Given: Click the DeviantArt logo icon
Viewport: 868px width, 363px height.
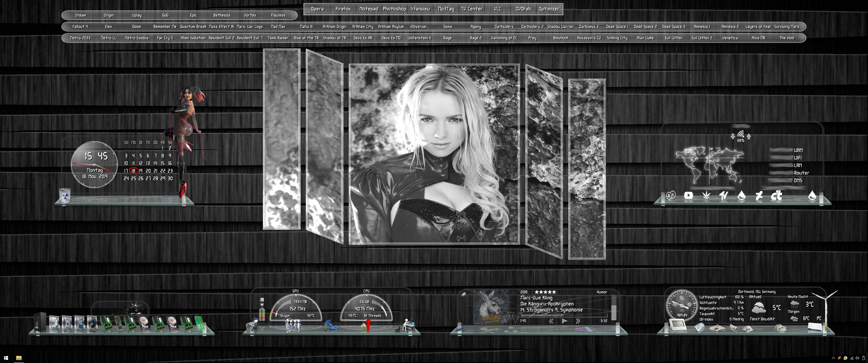Looking at the screenshot, I should point(759,195).
